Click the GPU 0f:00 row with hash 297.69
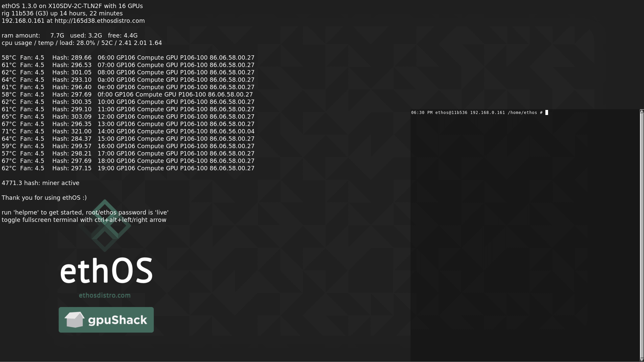Screen dimensions: 644x362 [x=127, y=95]
